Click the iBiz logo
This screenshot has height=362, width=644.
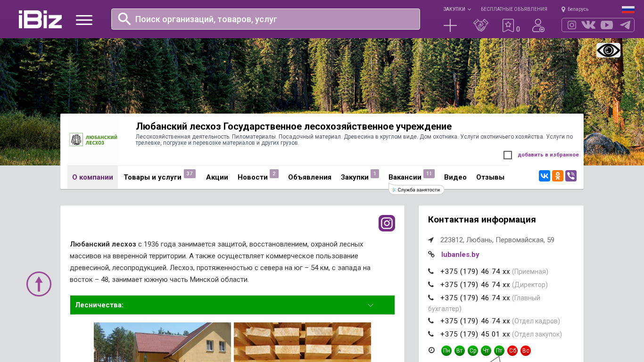(40, 19)
